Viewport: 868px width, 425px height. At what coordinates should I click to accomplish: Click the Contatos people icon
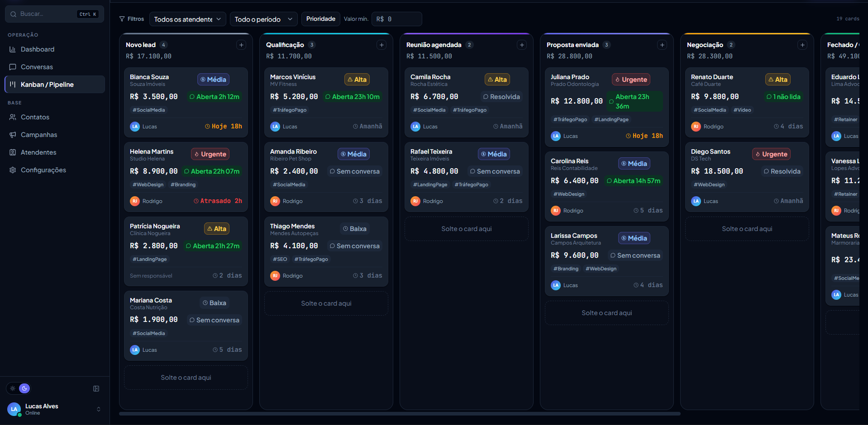(x=13, y=117)
